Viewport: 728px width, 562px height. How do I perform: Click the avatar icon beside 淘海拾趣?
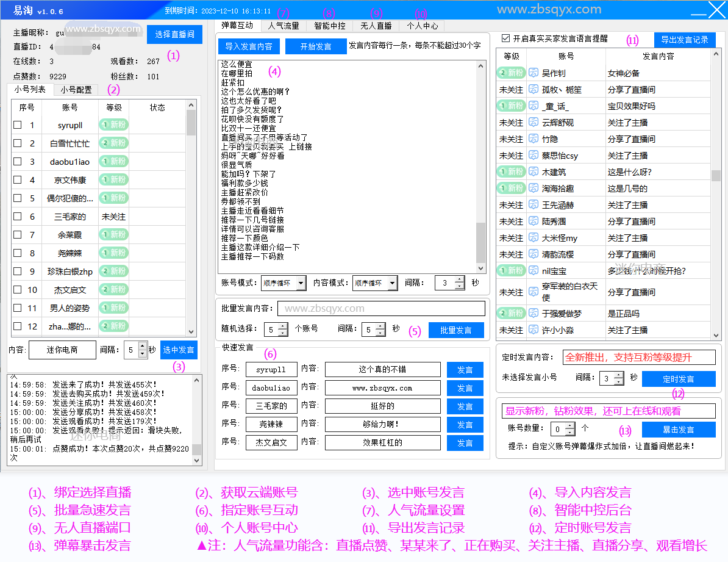(534, 189)
